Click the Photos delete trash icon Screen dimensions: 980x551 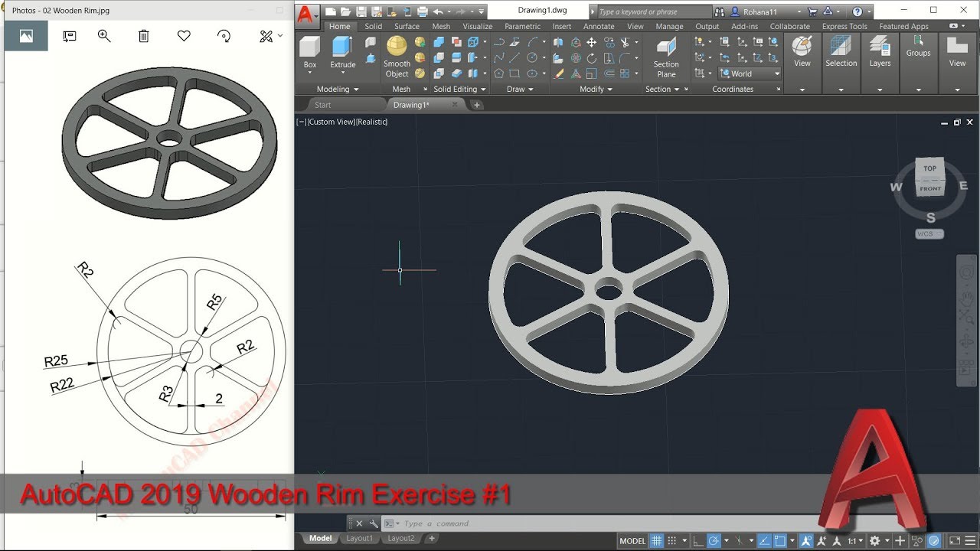tap(144, 36)
